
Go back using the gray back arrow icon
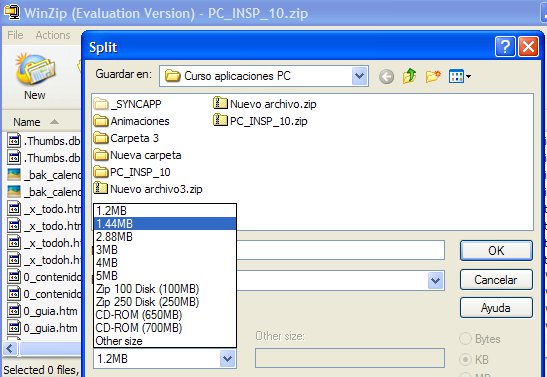386,76
